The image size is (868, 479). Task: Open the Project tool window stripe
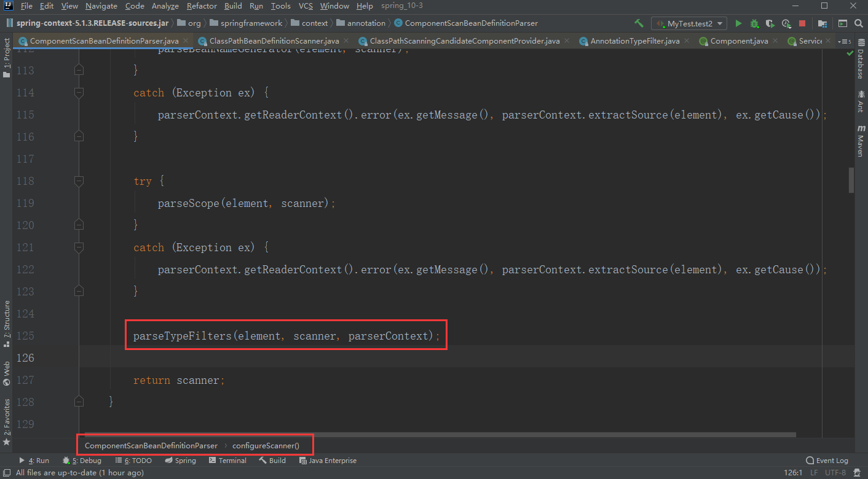click(x=7, y=59)
